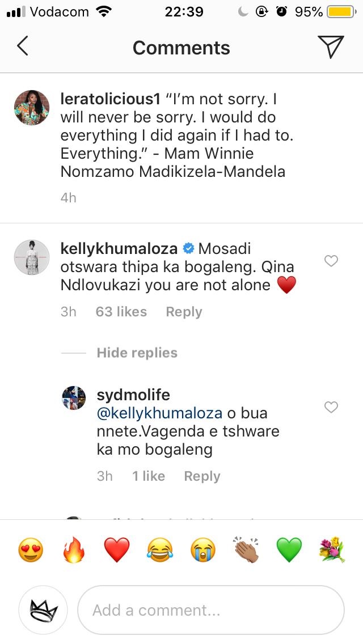The image size is (363, 644).
Task: Collapse replies with Hide replies
Action: [x=137, y=353]
